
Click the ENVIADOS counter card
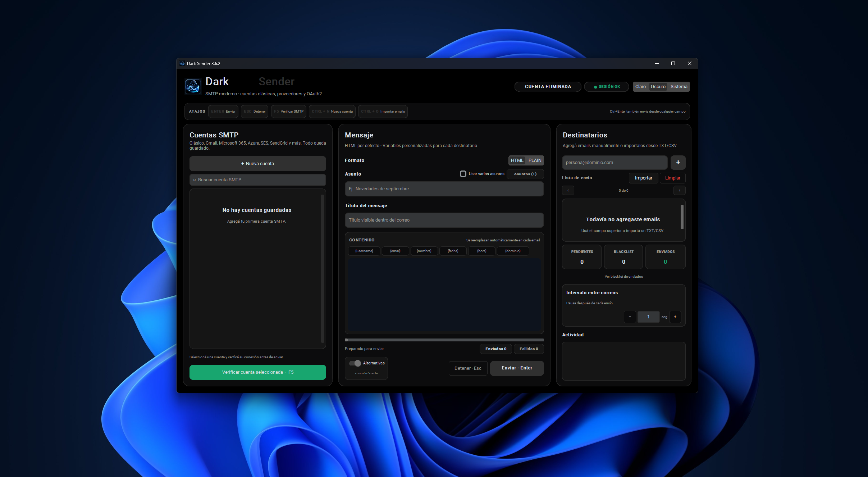pos(665,257)
